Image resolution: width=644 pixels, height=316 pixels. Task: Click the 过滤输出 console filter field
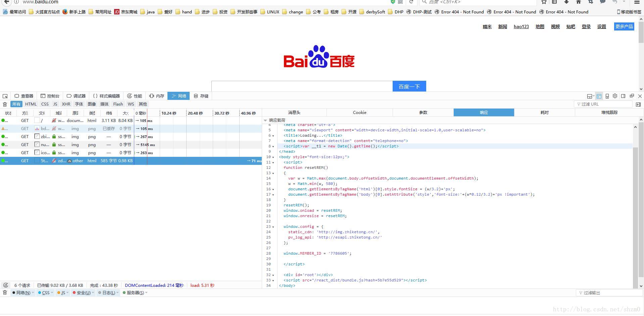point(609,293)
